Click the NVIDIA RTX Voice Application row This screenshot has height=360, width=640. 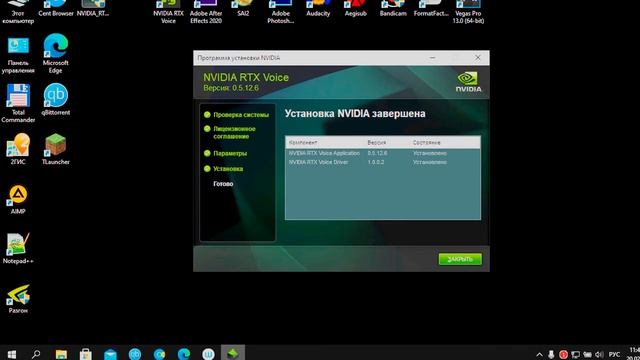click(x=383, y=153)
